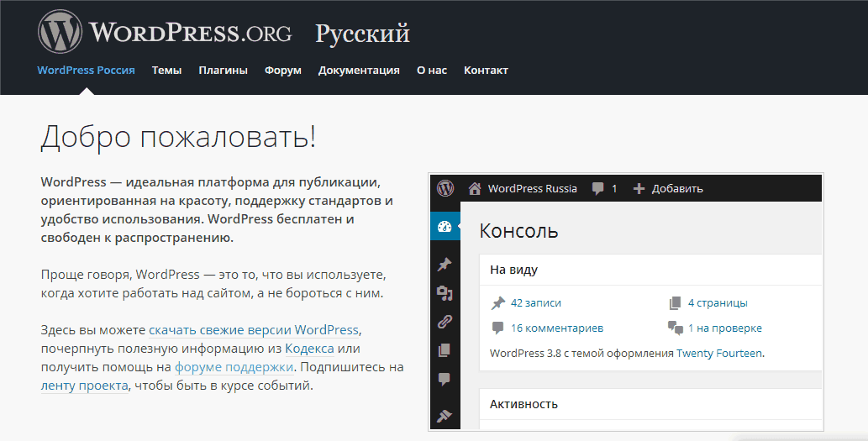
Task: Visit the форуме поддержки link
Action: (x=234, y=367)
